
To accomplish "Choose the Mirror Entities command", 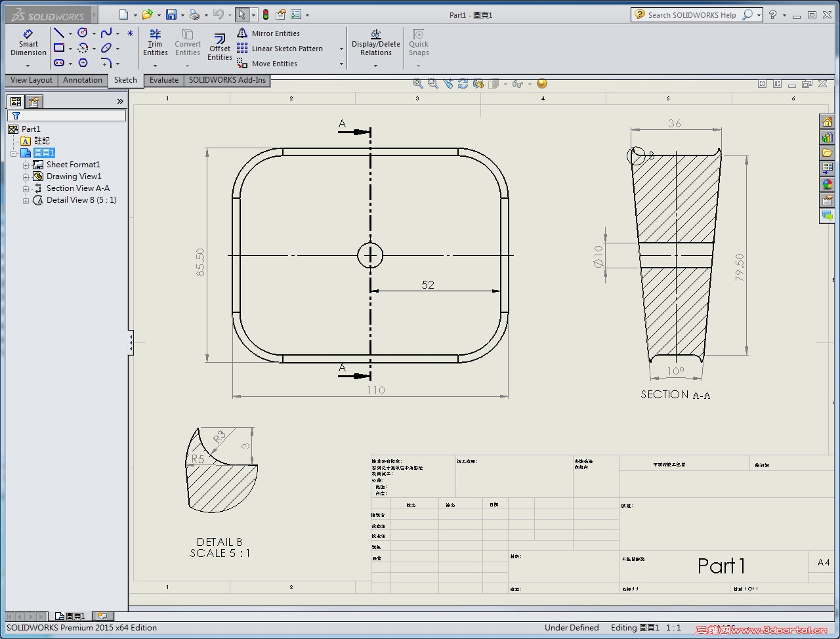I will pos(275,33).
